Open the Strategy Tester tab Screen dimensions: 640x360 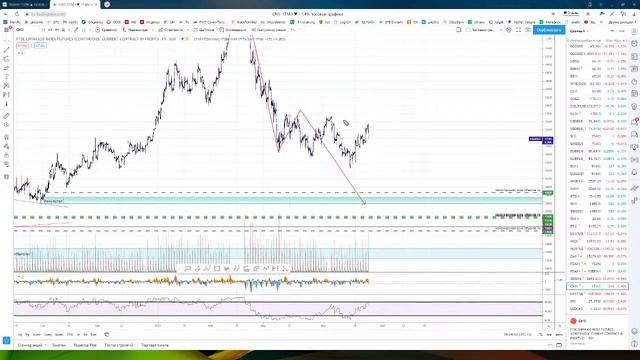118,345
